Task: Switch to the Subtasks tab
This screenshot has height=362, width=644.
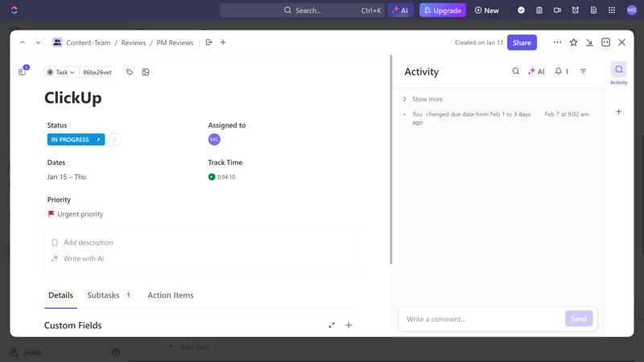Action: pos(109,295)
